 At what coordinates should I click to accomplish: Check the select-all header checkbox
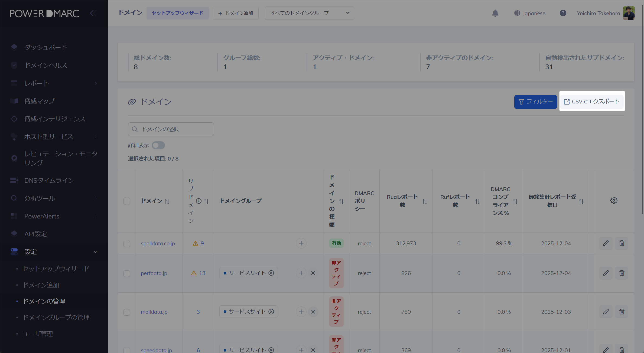126,201
